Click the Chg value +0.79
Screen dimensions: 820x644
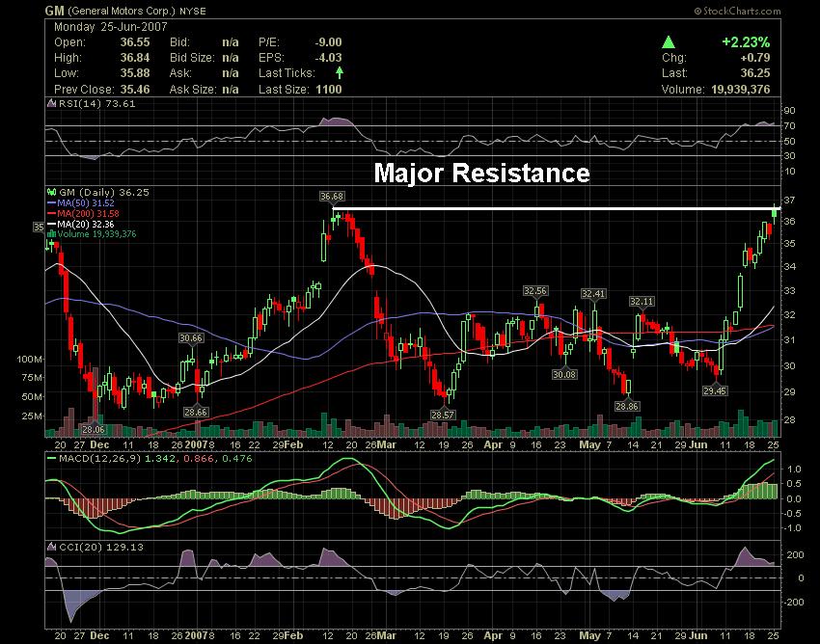coord(755,58)
